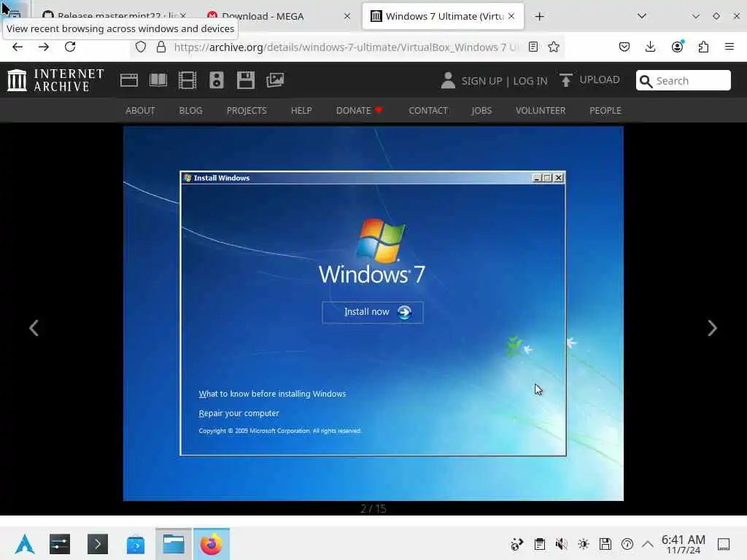The image size is (747, 560).
Task: Close the Windows 7 Ultimate tab
Action: point(511,16)
